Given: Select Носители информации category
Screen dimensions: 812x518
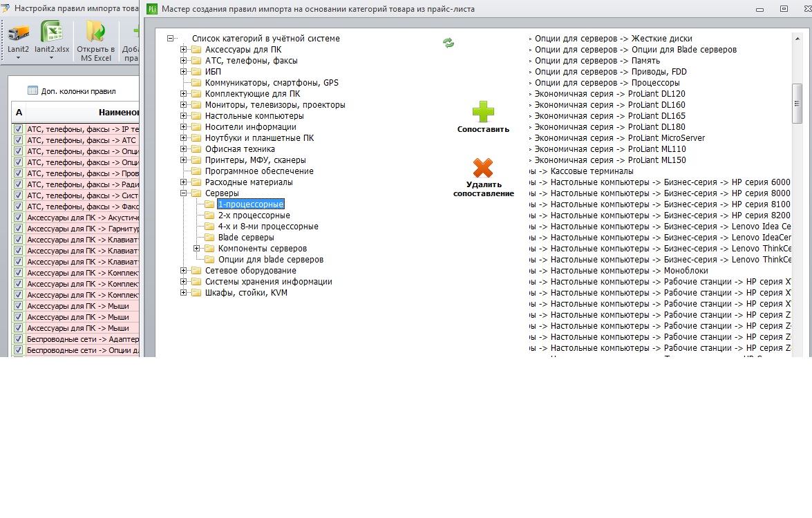Looking at the screenshot, I should [x=251, y=127].
